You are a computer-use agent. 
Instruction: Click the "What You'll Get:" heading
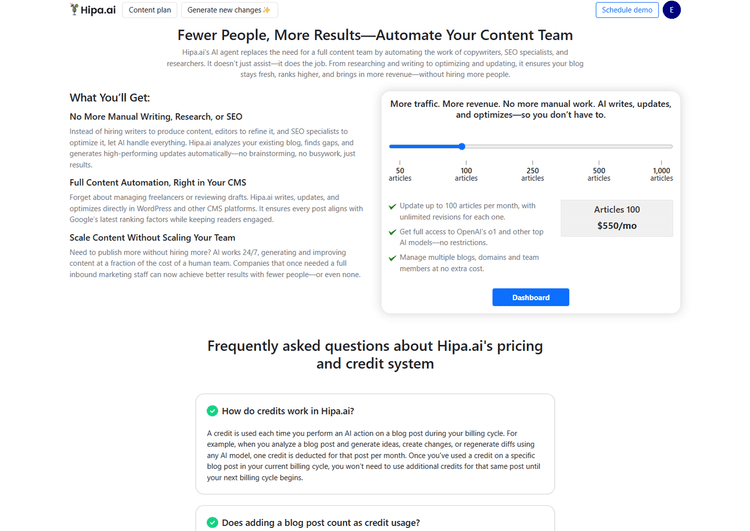110,97
